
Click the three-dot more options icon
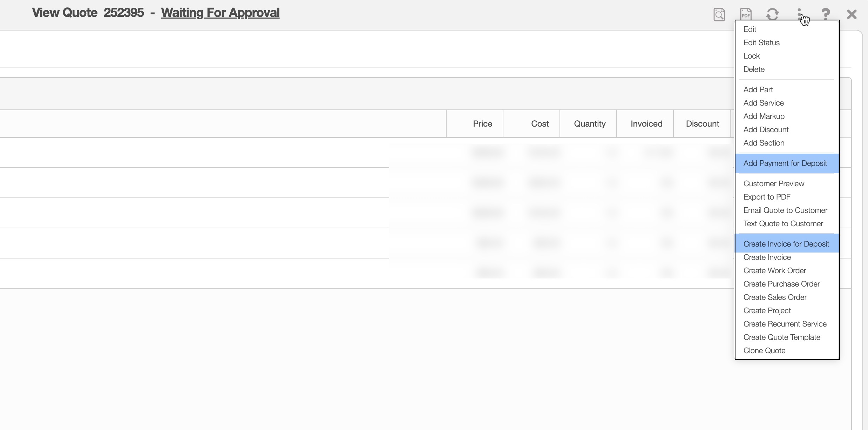tap(799, 14)
